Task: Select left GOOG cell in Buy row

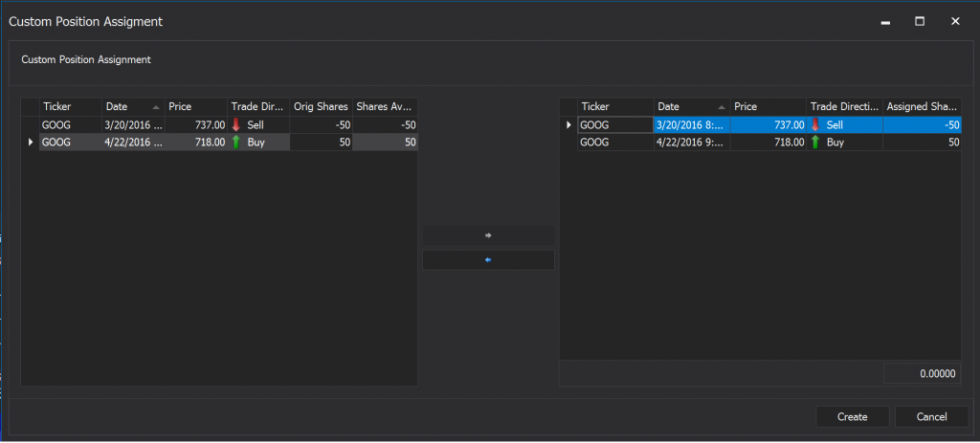Action: tap(70, 143)
